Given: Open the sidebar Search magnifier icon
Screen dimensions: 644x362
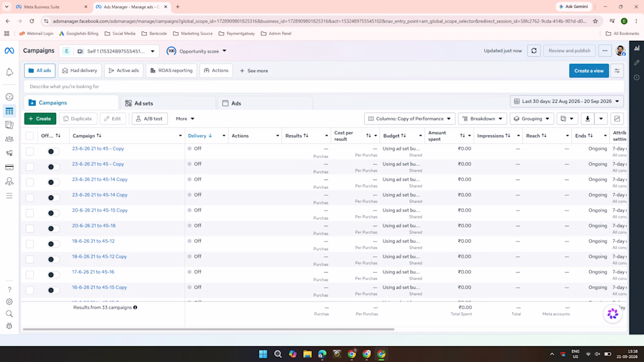Looking at the screenshot, I should [x=9, y=314].
